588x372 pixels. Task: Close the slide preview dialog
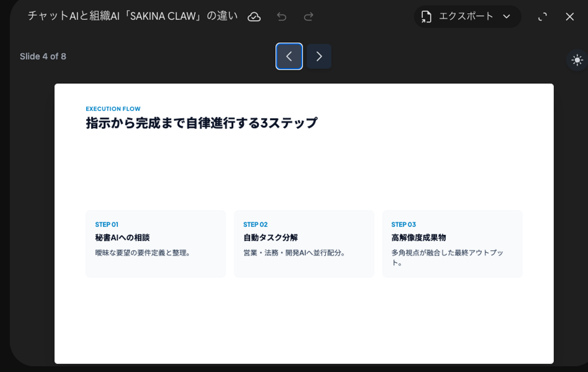click(570, 17)
